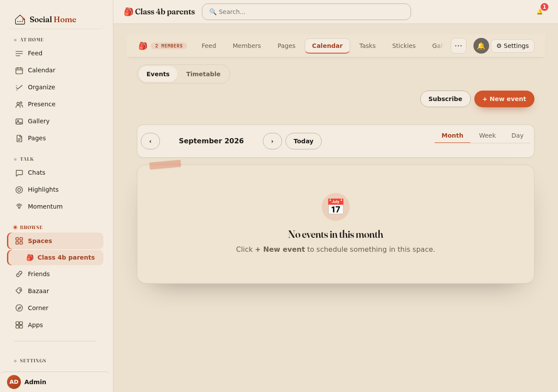Viewport: 558px width, 392px height.
Task: Create a new event
Action: coord(504,99)
